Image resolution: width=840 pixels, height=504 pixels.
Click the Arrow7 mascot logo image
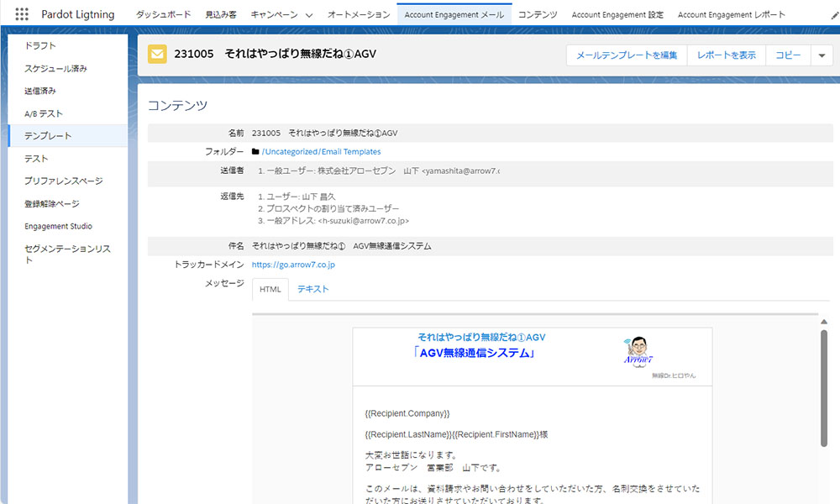638,352
